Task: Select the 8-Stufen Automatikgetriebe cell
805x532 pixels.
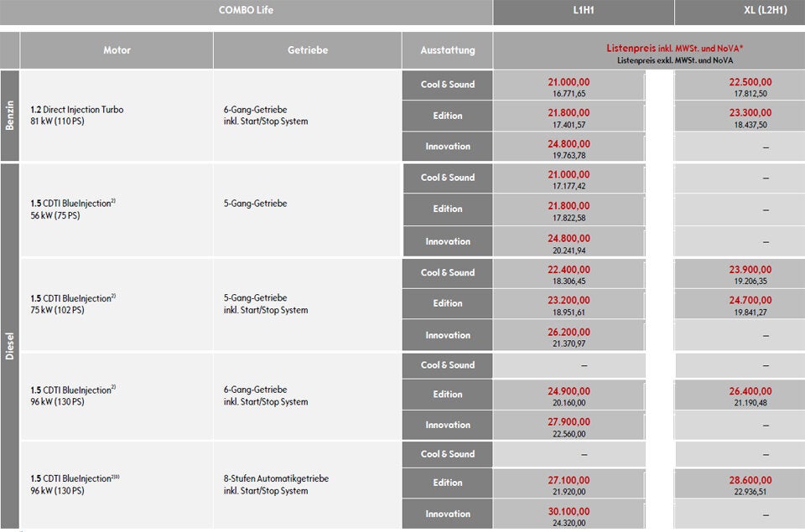Action: [276, 484]
